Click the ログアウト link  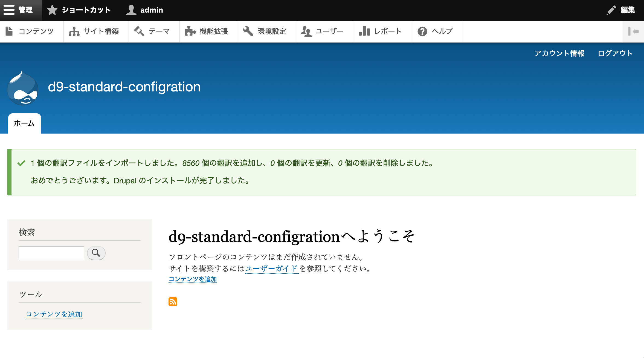[615, 53]
